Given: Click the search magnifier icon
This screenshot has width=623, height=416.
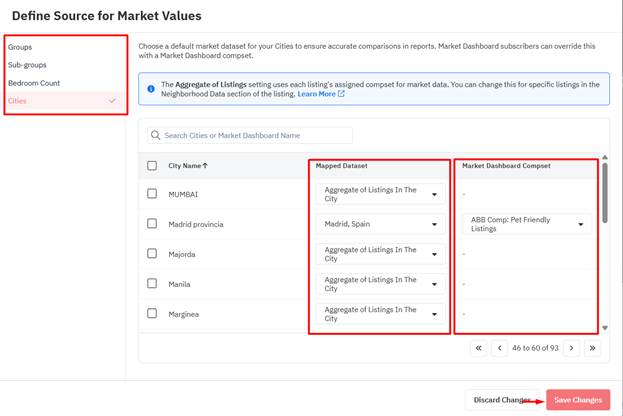Looking at the screenshot, I should click(x=156, y=135).
